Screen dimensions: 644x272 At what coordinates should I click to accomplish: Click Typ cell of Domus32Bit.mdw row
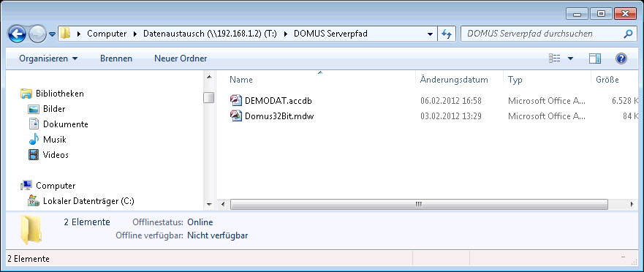point(546,116)
